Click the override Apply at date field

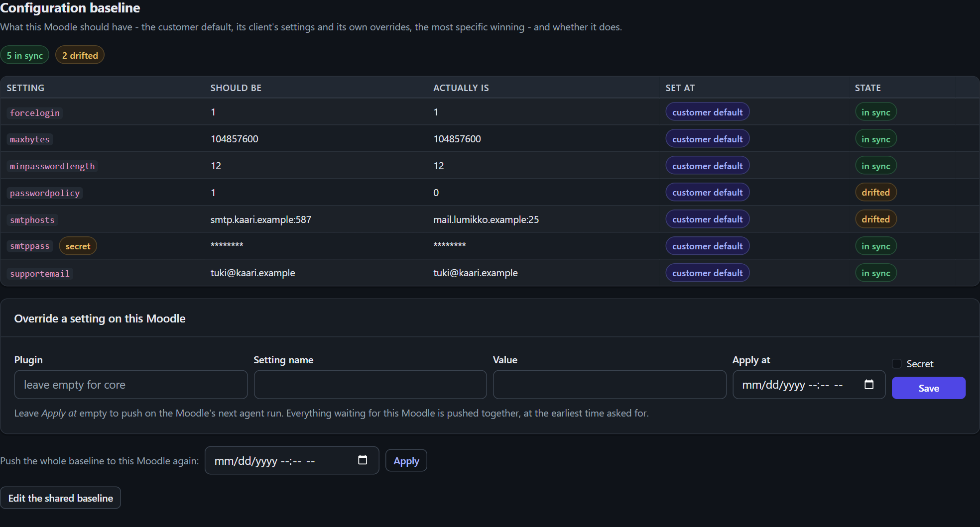pyautogui.click(x=809, y=385)
